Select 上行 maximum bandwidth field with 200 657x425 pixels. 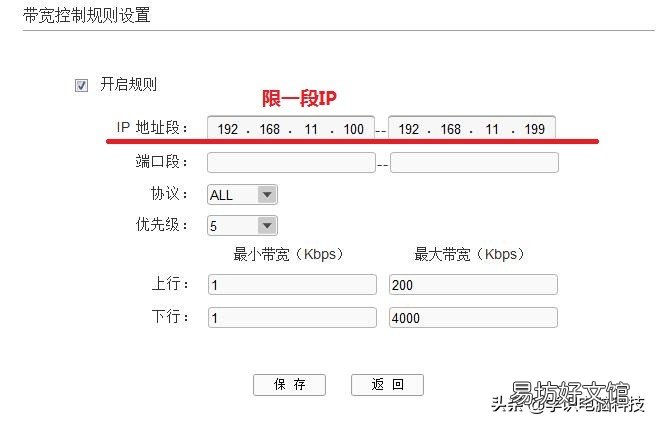[473, 285]
